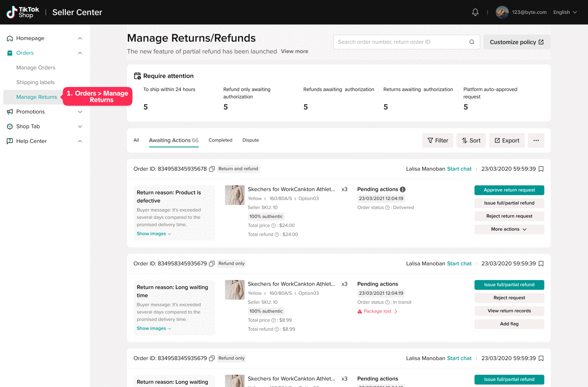The image size is (588, 387).
Task: Toggle bookmark flag on the second order
Action: tap(541, 264)
